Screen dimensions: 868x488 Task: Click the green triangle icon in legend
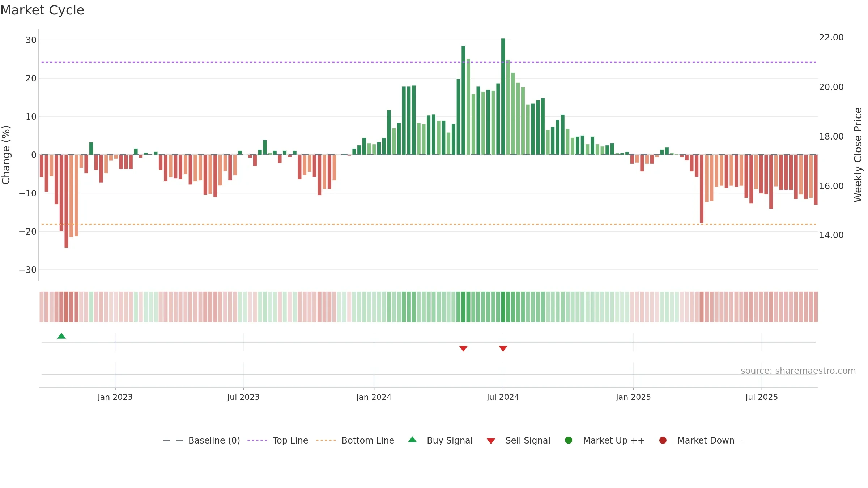(x=412, y=440)
